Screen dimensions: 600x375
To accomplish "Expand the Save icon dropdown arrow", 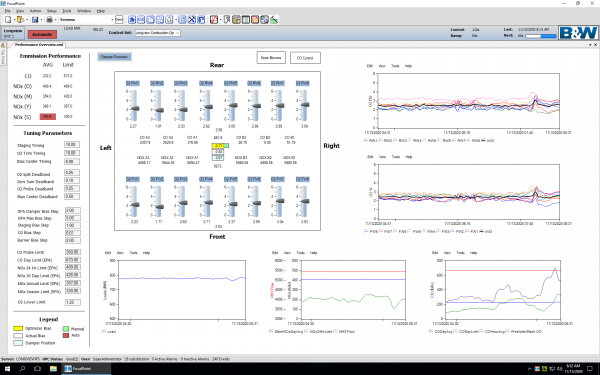I will (41, 20).
